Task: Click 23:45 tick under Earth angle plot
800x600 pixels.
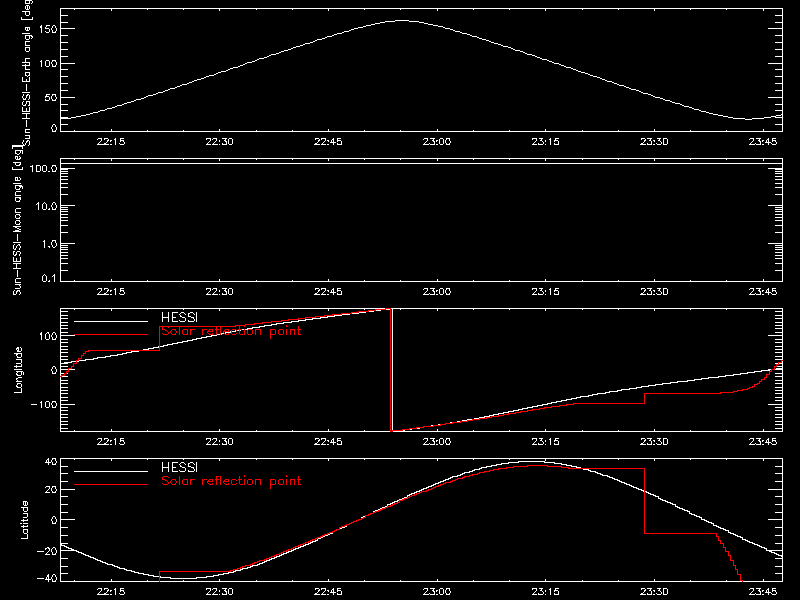Action: 763,141
